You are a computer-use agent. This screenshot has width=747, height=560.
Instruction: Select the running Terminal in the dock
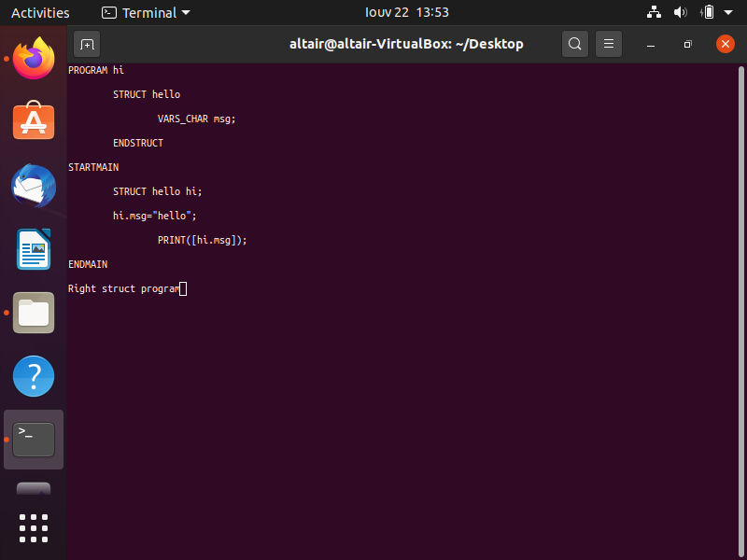33,439
